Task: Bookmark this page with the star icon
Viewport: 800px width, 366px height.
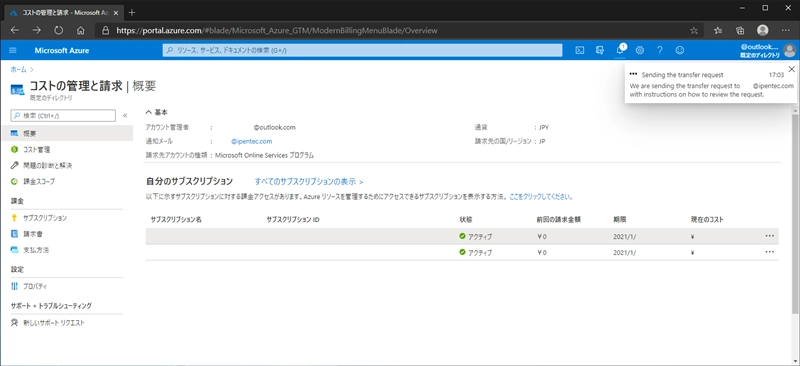Action: (694, 31)
